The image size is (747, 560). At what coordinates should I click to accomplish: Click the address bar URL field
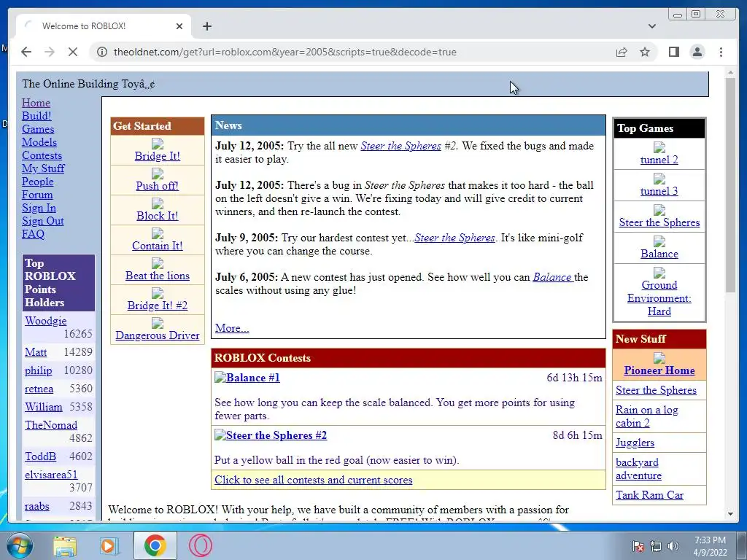click(352, 52)
